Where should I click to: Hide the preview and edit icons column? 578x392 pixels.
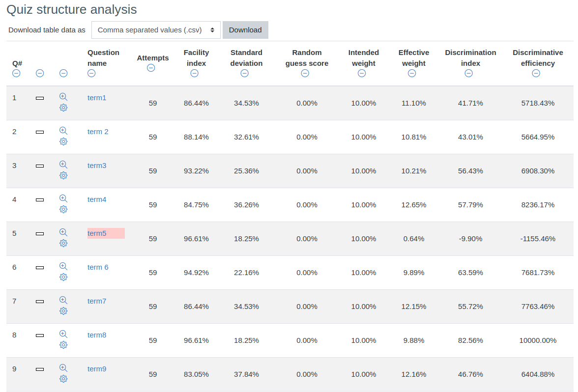63,73
